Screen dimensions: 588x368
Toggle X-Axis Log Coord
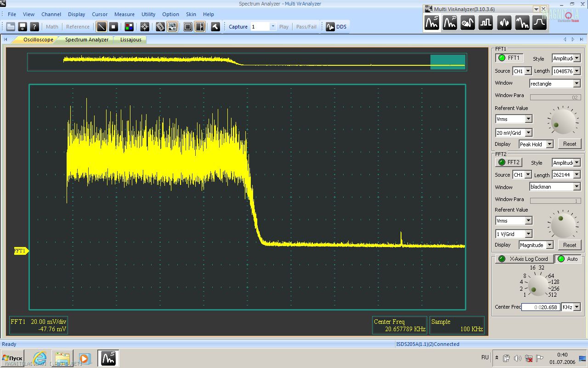pos(524,259)
